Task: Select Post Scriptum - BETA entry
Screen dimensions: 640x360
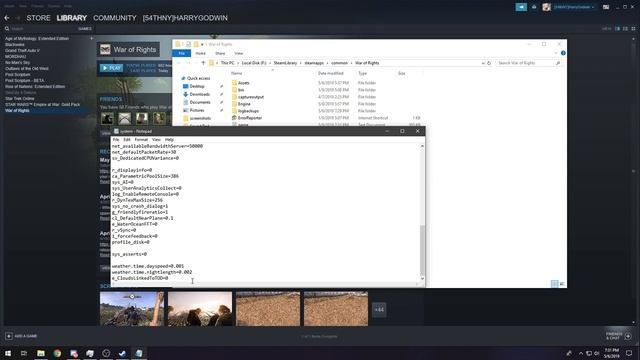Action: tap(24, 80)
